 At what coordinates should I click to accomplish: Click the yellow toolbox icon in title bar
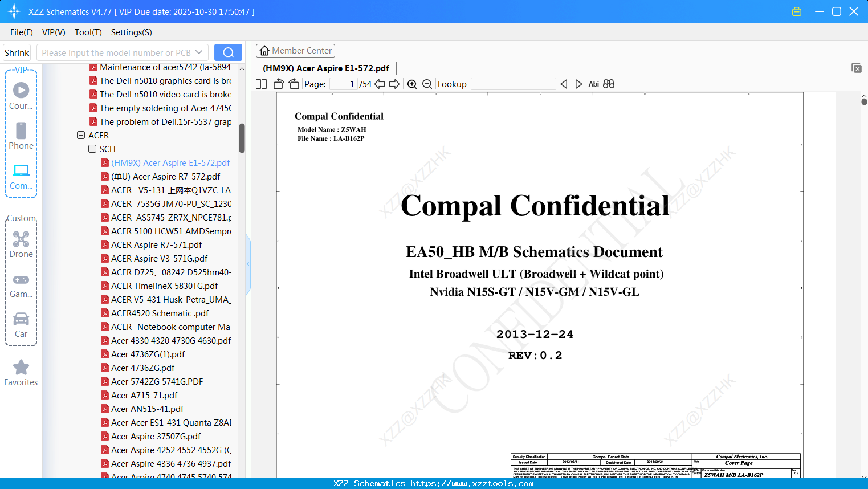click(797, 11)
